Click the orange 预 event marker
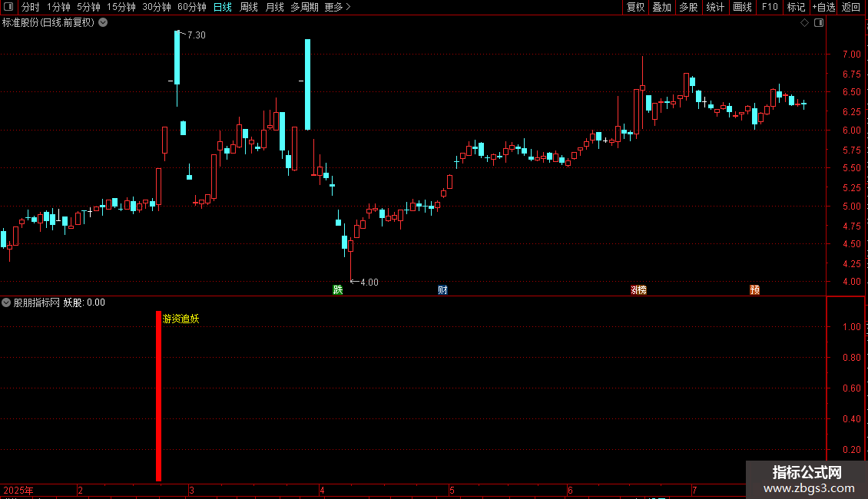This screenshot has height=499, width=868. point(754,289)
